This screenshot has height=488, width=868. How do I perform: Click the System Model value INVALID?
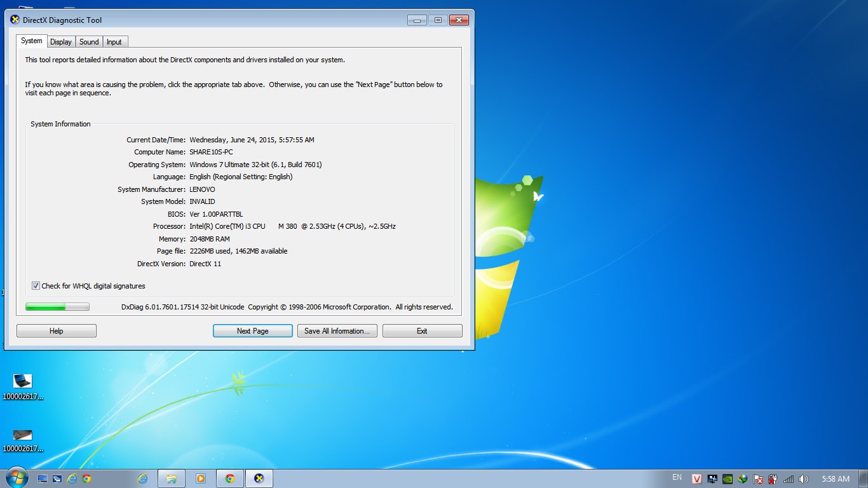pyautogui.click(x=202, y=201)
